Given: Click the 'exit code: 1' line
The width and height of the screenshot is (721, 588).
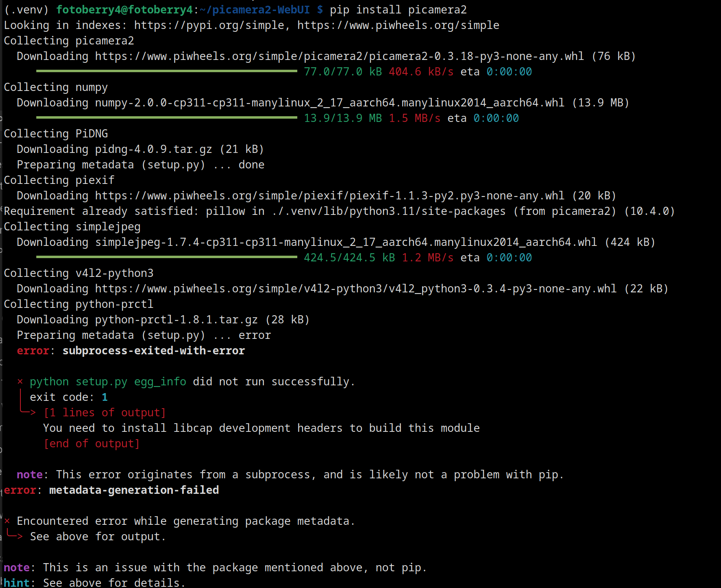Looking at the screenshot, I should click(x=69, y=397).
